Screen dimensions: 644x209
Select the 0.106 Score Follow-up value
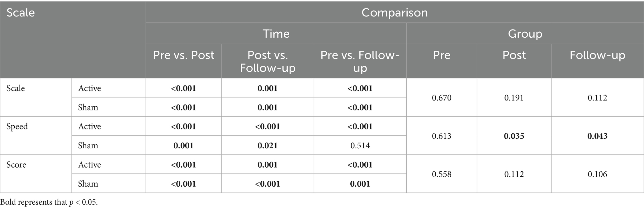pos(597,174)
